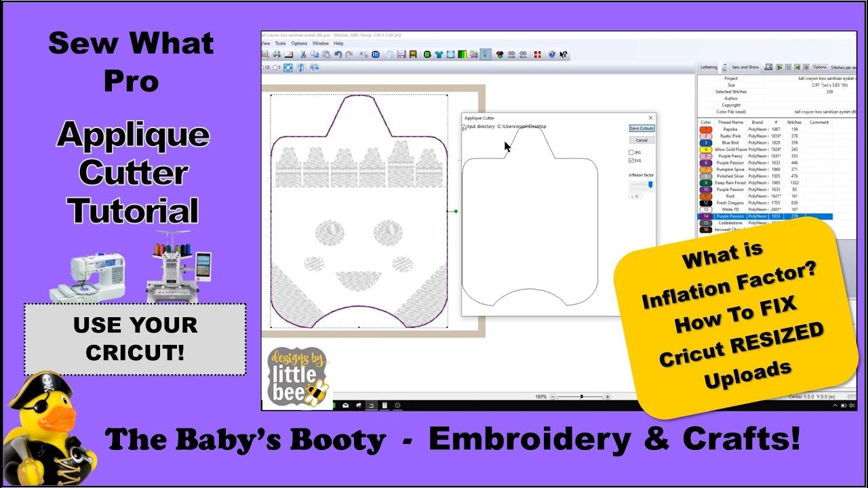Image resolution: width=868 pixels, height=488 pixels.
Task: Uncheck the SVG checkbox in Applique Cutter
Action: (x=631, y=161)
